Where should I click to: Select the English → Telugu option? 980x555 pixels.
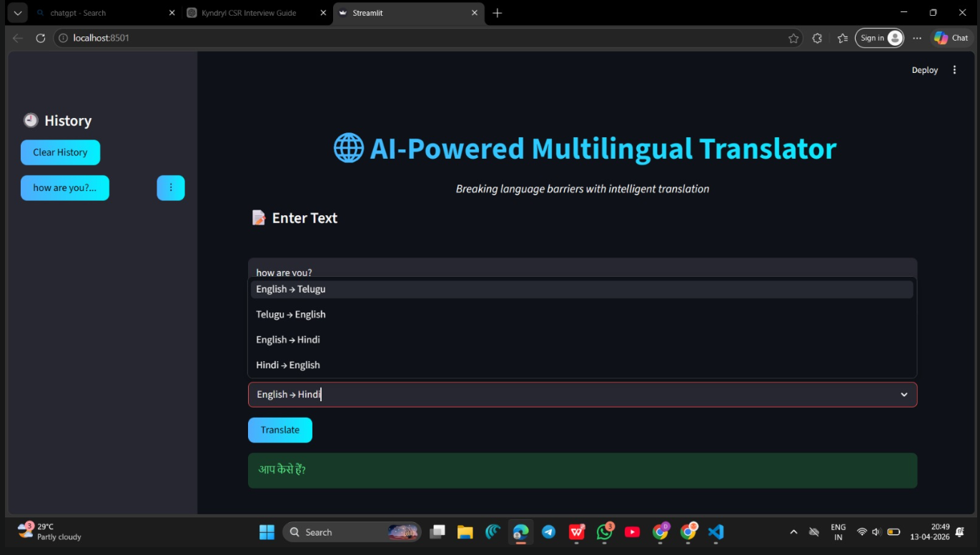[582, 289]
